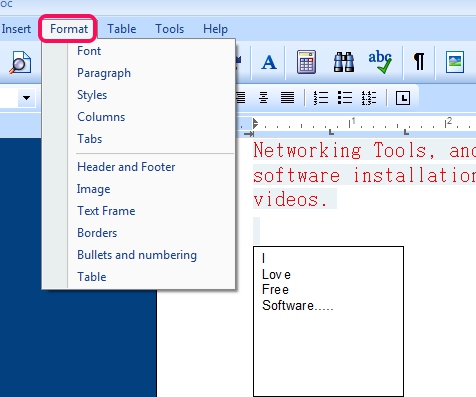Open the dropdown arrow on formatting bar

click(26, 98)
